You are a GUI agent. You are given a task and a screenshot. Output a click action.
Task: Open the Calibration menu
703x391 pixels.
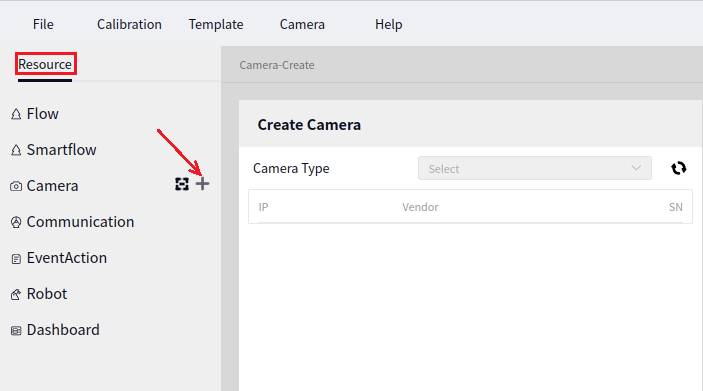(129, 24)
